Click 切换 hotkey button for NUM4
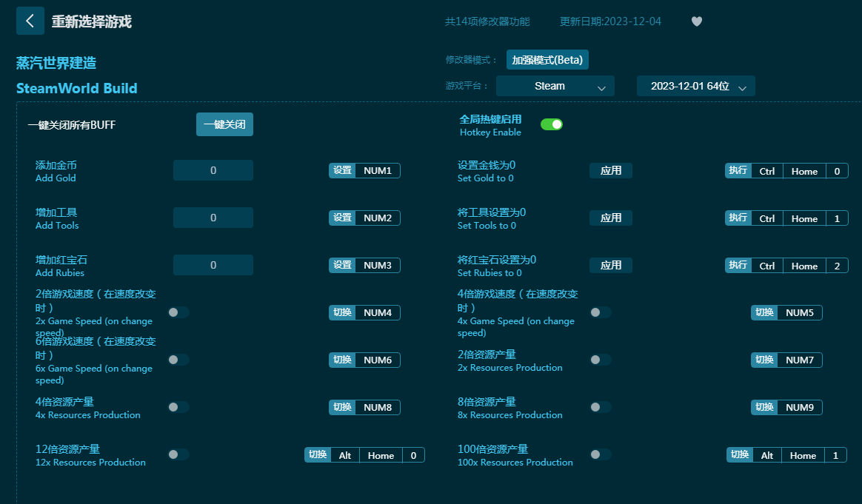The height and width of the screenshot is (504, 862). pos(342,312)
